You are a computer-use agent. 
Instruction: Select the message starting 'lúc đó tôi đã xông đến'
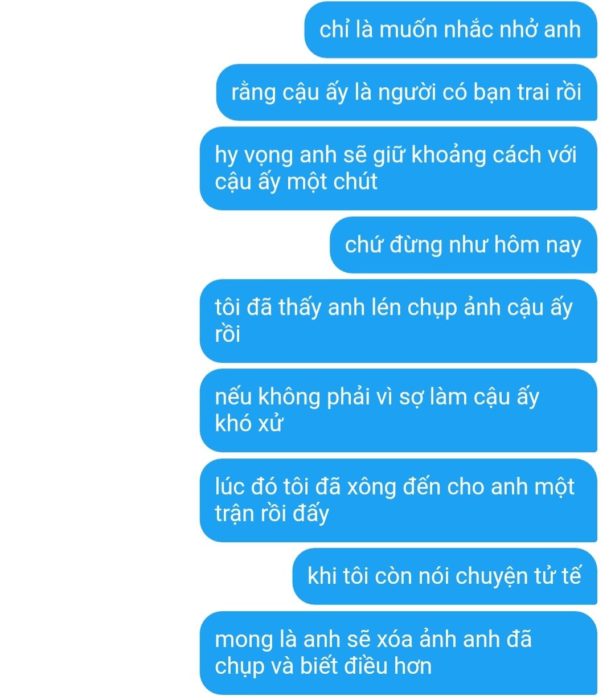pyautogui.click(x=398, y=501)
